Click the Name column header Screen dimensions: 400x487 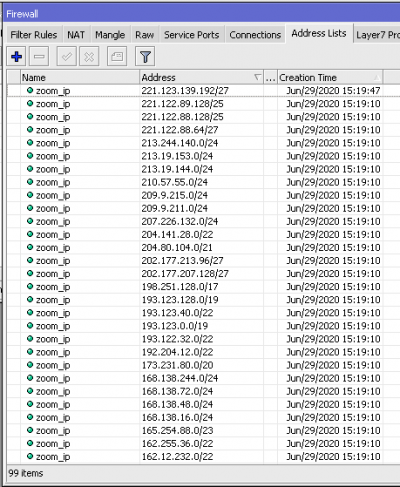(x=80, y=78)
